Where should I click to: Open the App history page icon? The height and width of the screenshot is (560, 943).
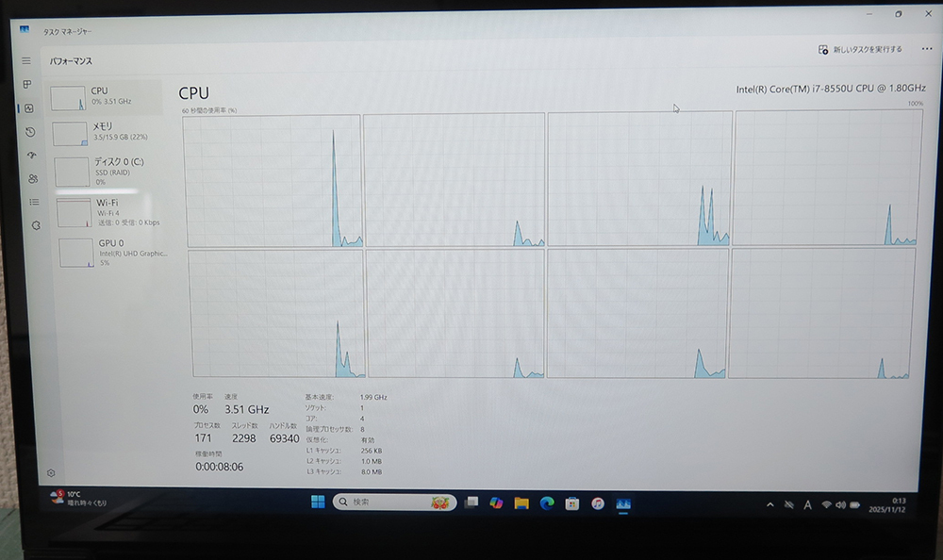tap(30, 132)
